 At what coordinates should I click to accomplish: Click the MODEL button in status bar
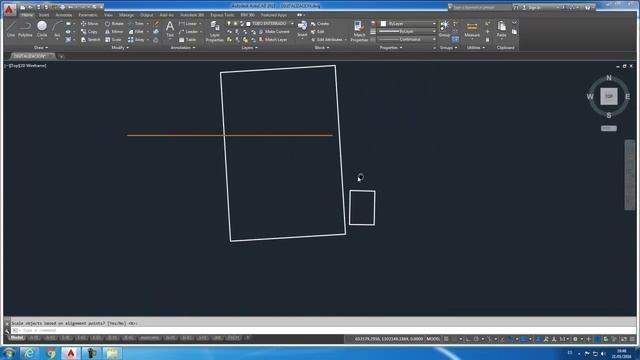click(433, 339)
